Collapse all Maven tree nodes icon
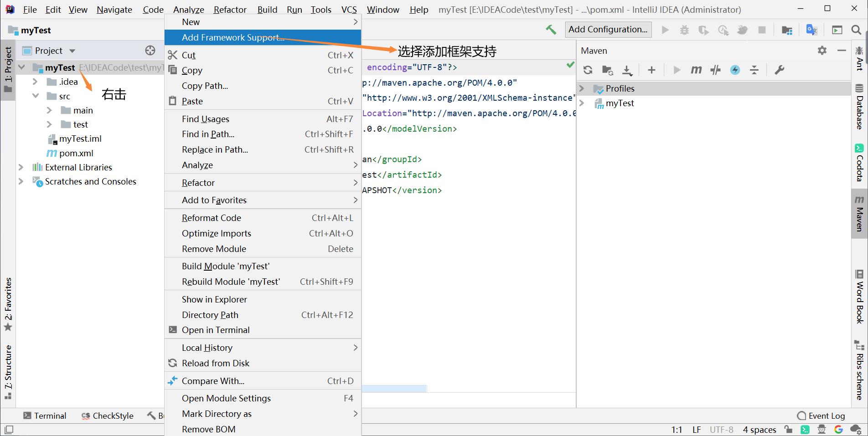This screenshot has width=868, height=436. coord(754,70)
